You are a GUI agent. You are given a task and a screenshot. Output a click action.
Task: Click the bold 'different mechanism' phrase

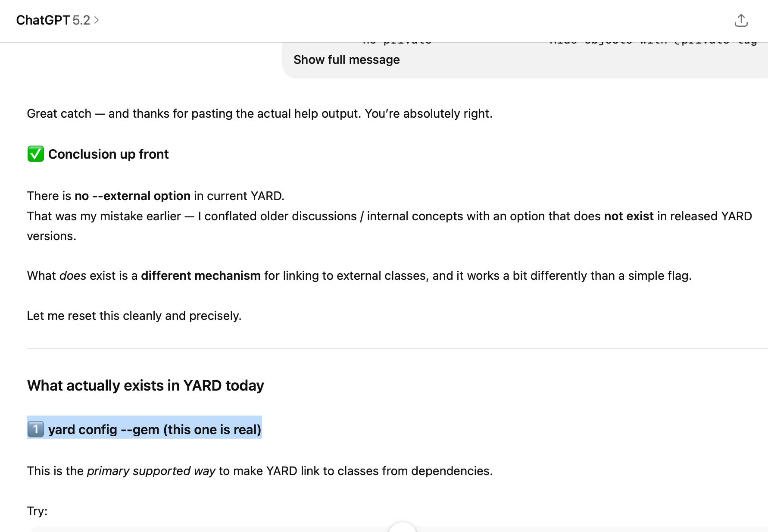(200, 275)
